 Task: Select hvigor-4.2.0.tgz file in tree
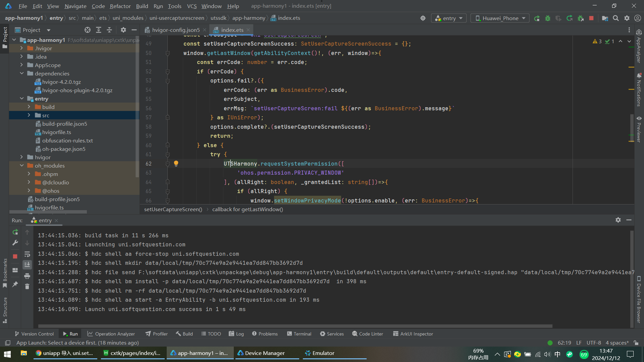tap(61, 82)
